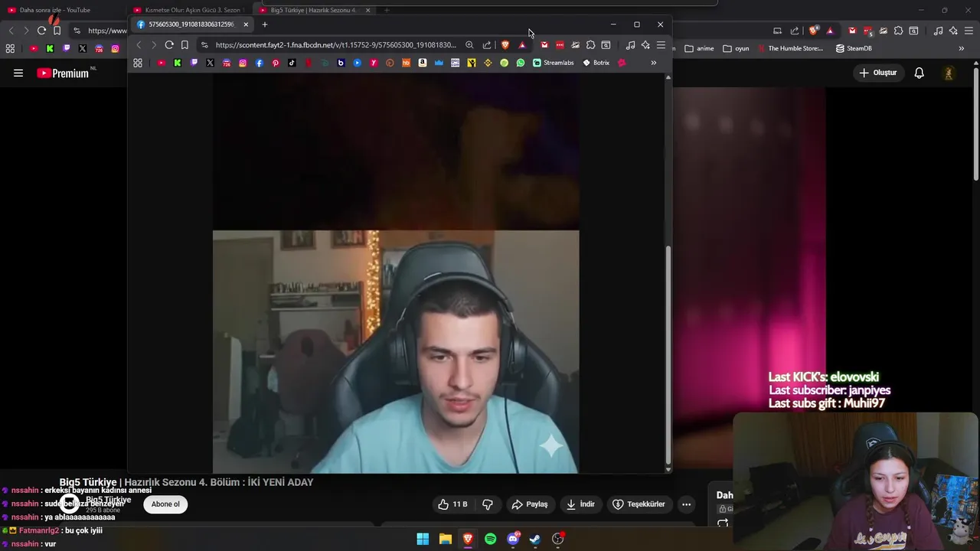Open Streamlabs bookmark
Screen dimensions: 980x551
(553, 63)
